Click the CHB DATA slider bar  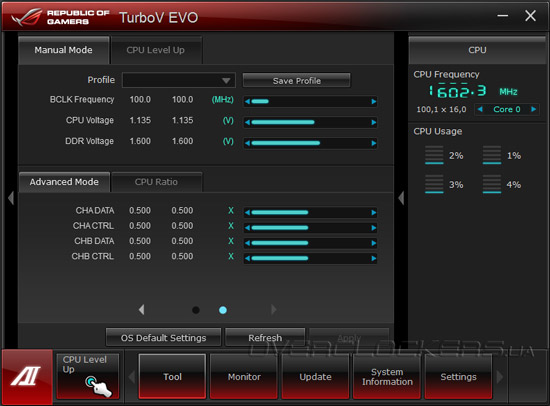coord(310,243)
